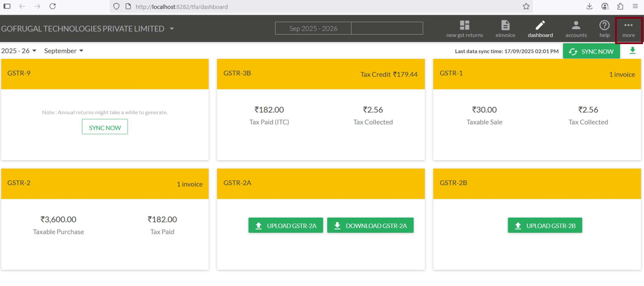This screenshot has width=644, height=286.
Task: Reload the browser page
Action: pyautogui.click(x=53, y=6)
